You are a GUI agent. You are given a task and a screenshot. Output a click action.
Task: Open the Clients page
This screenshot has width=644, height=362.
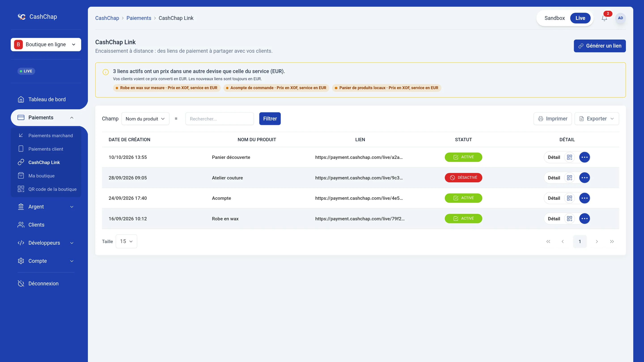46,225
